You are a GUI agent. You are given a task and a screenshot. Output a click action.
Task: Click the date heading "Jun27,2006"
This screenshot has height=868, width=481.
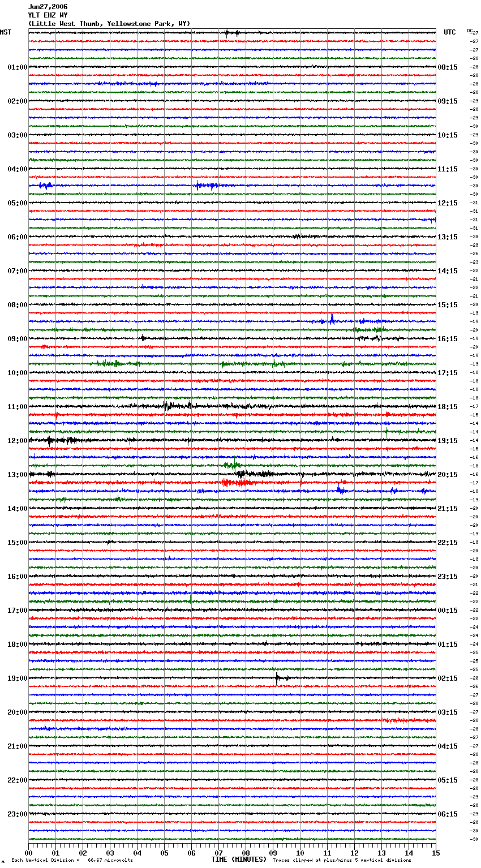(x=48, y=7)
